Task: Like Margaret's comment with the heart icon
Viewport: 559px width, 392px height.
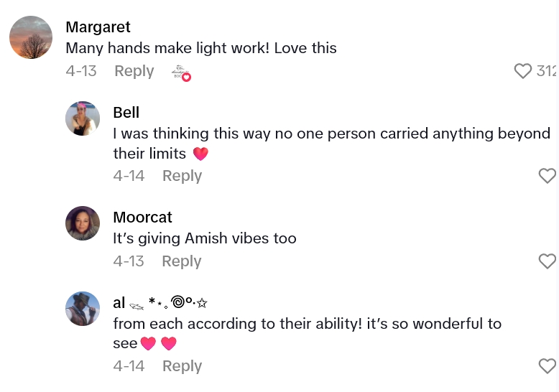Action: tap(523, 71)
